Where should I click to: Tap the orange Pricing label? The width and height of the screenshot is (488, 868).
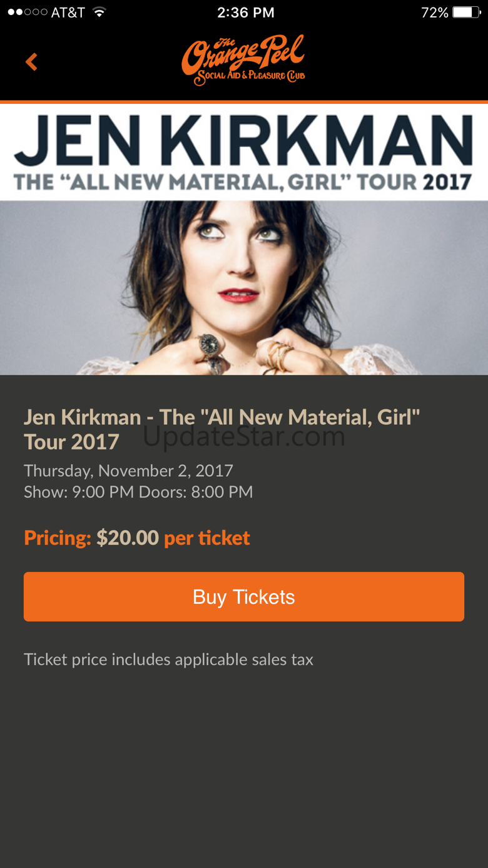(58, 538)
